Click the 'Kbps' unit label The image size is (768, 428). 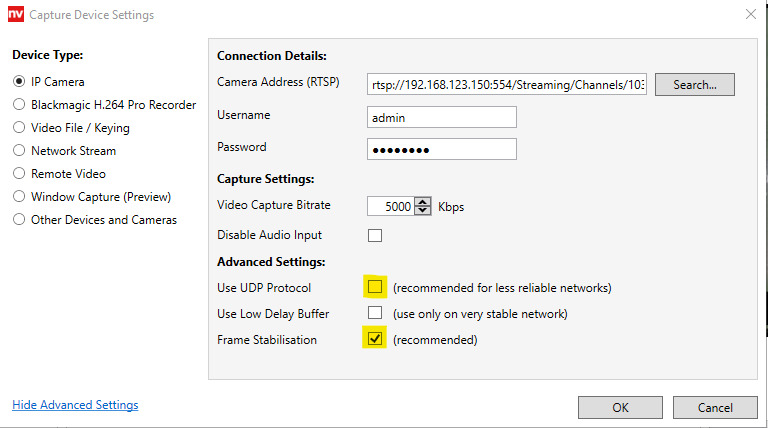click(451, 207)
